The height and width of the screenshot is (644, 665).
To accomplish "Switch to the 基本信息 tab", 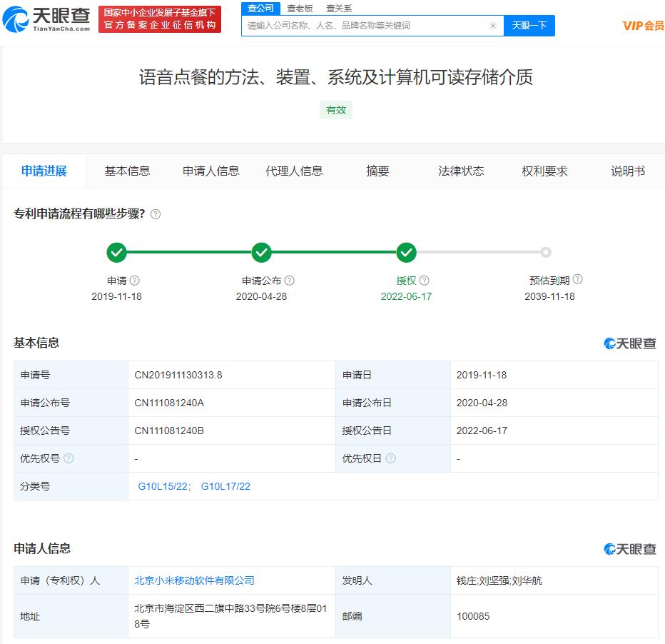I will 127,171.
